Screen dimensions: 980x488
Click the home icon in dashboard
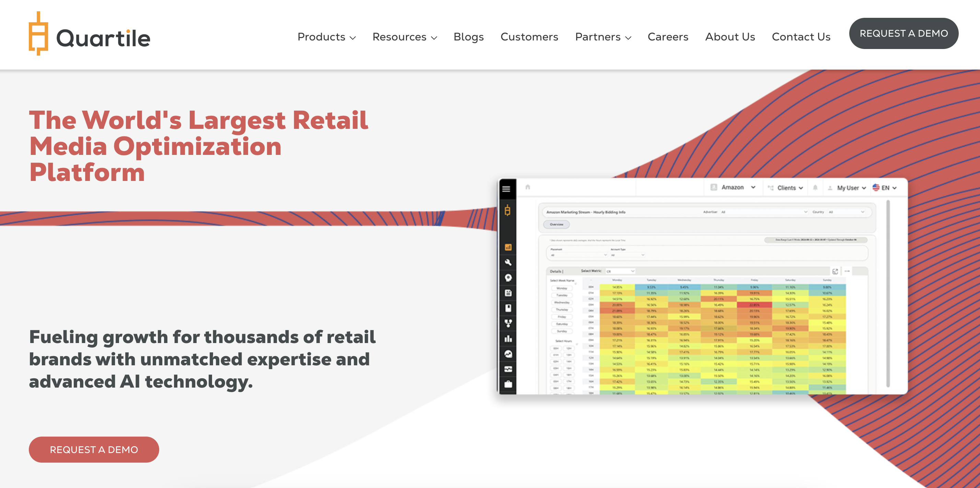(528, 187)
